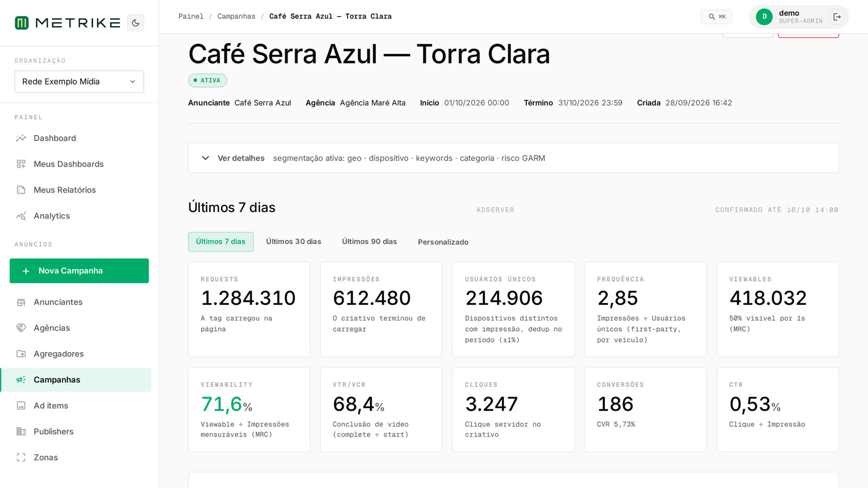
Task: Click the Agregadores folder icon
Action: 21,354
